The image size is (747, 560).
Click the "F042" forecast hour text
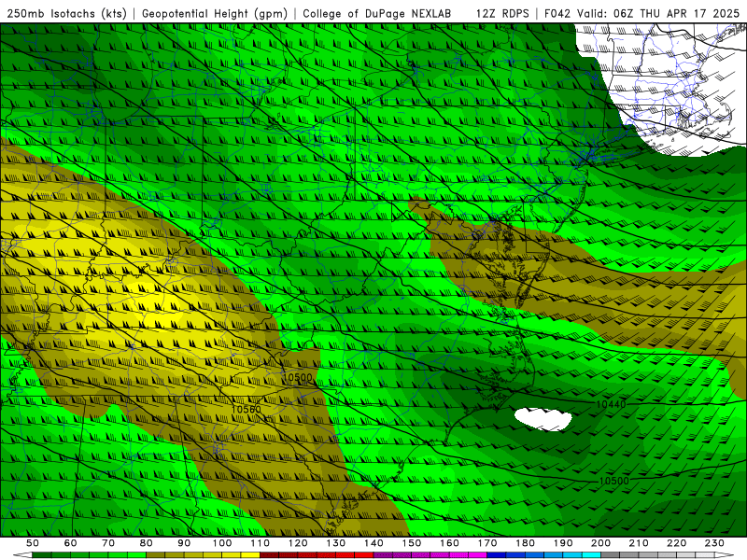[x=557, y=14]
